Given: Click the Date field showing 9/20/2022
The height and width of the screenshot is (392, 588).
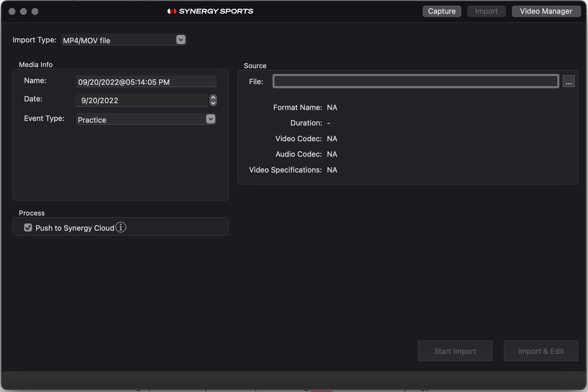Looking at the screenshot, I should [141, 100].
